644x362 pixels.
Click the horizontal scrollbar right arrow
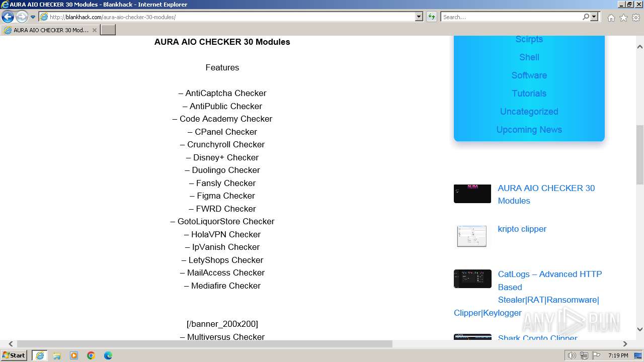pyautogui.click(x=625, y=344)
